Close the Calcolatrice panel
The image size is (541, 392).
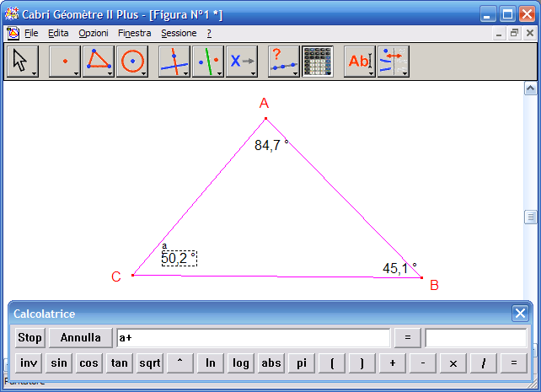click(520, 314)
